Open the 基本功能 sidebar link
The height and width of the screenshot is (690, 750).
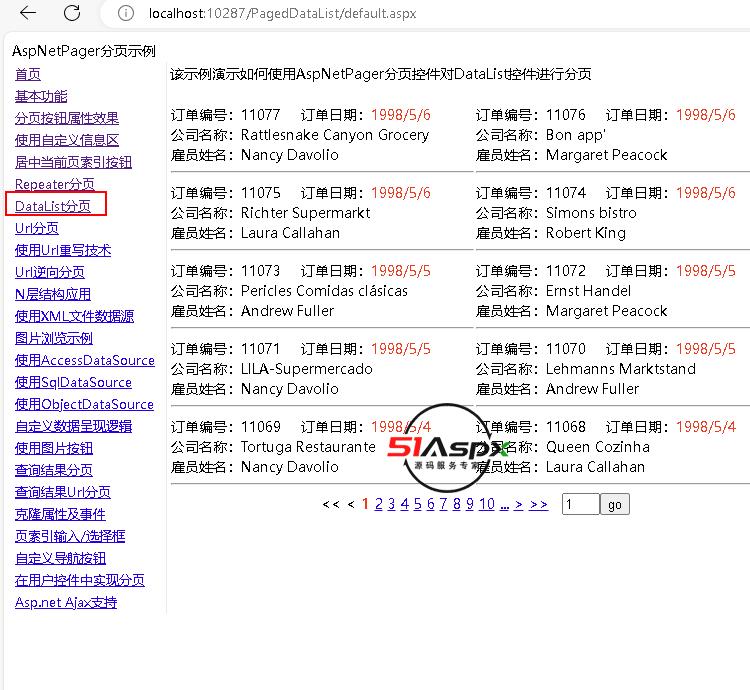(41, 96)
